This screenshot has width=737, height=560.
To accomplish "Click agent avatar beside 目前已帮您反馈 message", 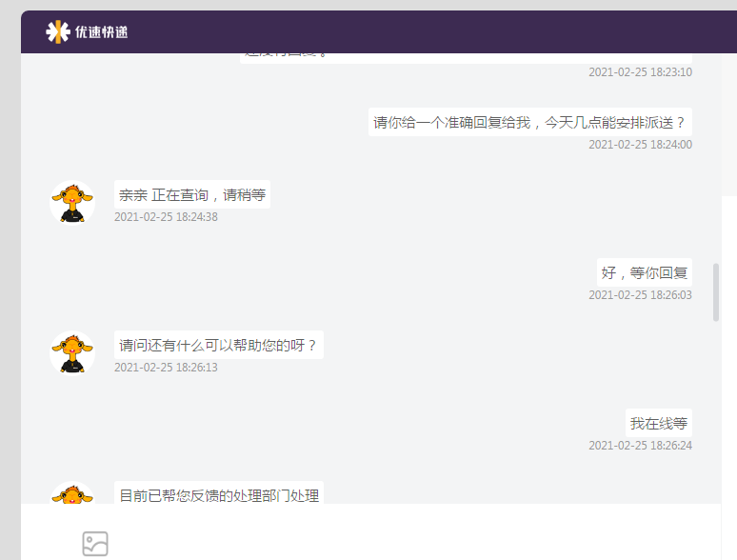I will [x=72, y=492].
